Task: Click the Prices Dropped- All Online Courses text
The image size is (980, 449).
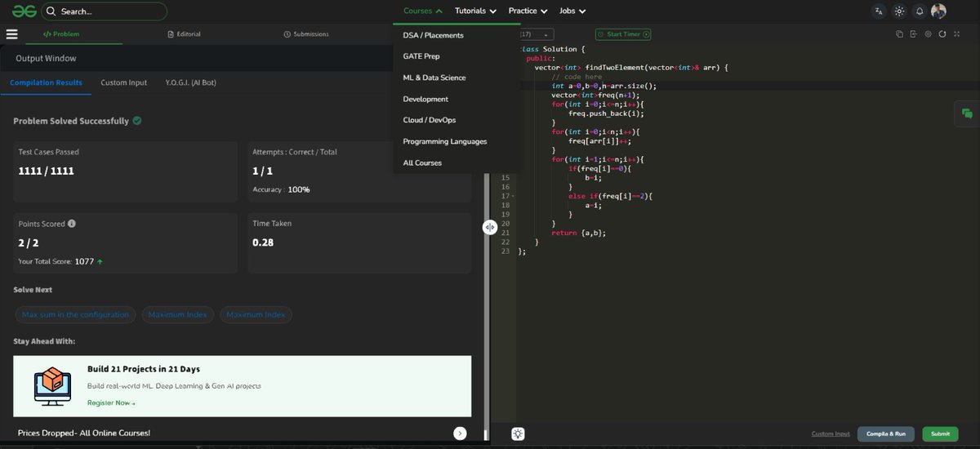Action: [x=83, y=433]
